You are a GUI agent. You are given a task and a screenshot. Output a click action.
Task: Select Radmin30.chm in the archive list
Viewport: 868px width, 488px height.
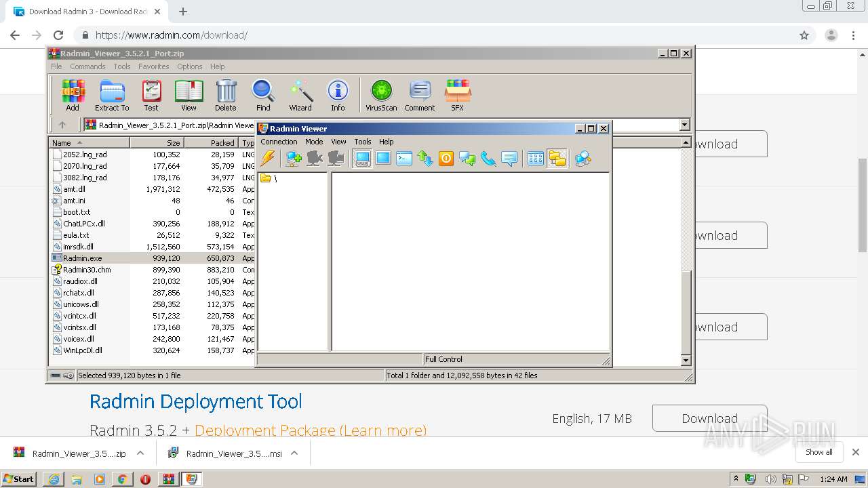pos(87,270)
